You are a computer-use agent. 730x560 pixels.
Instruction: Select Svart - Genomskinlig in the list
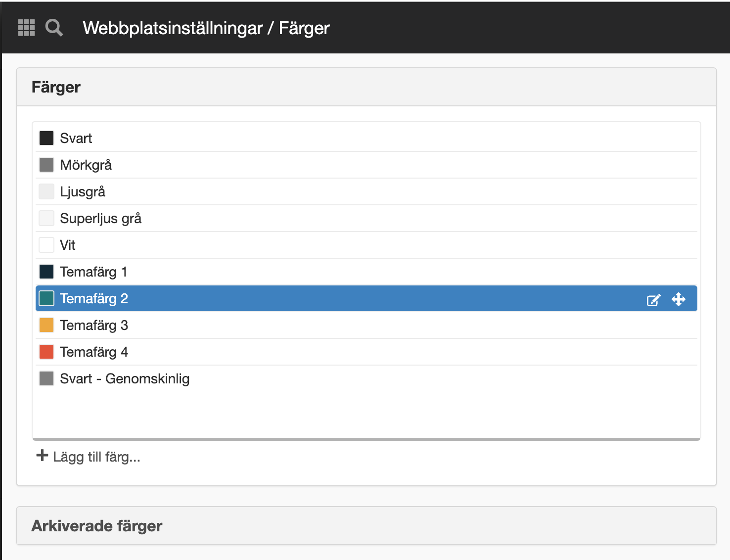pyautogui.click(x=366, y=378)
